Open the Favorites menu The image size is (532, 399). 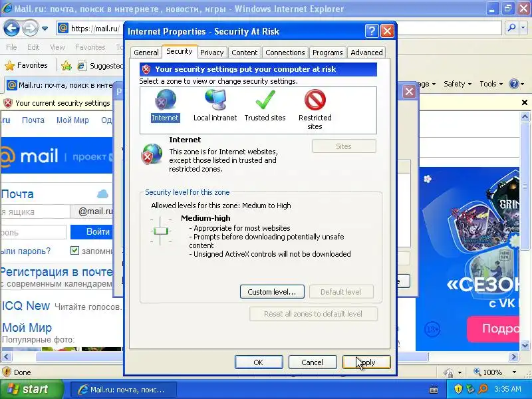click(x=90, y=47)
